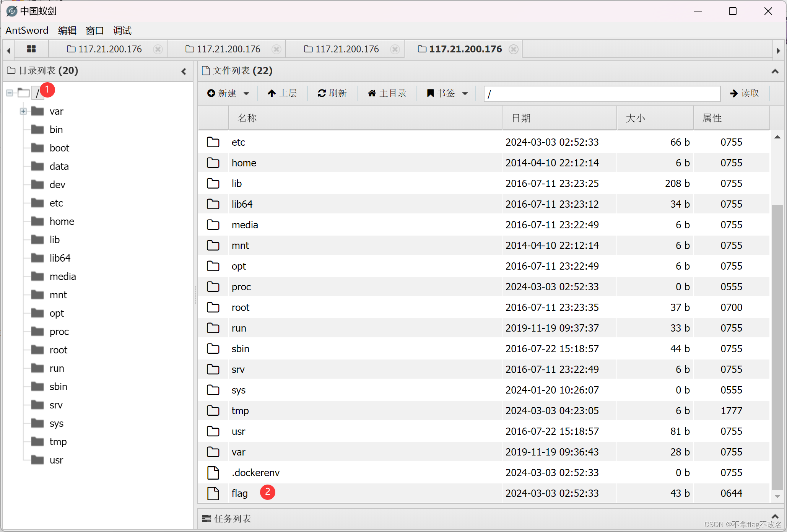The height and width of the screenshot is (532, 787).
Task: Click the 新建 dropdown arrow
Action: click(x=249, y=94)
